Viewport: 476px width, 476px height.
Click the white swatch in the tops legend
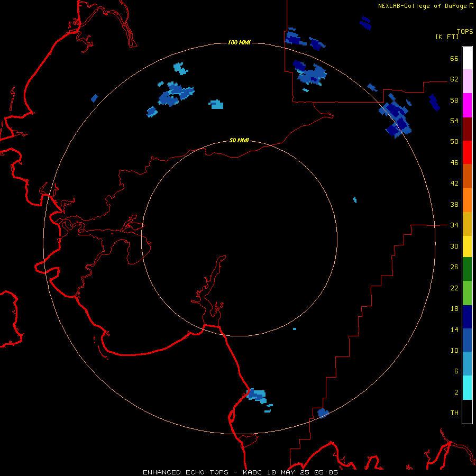[x=467, y=58]
